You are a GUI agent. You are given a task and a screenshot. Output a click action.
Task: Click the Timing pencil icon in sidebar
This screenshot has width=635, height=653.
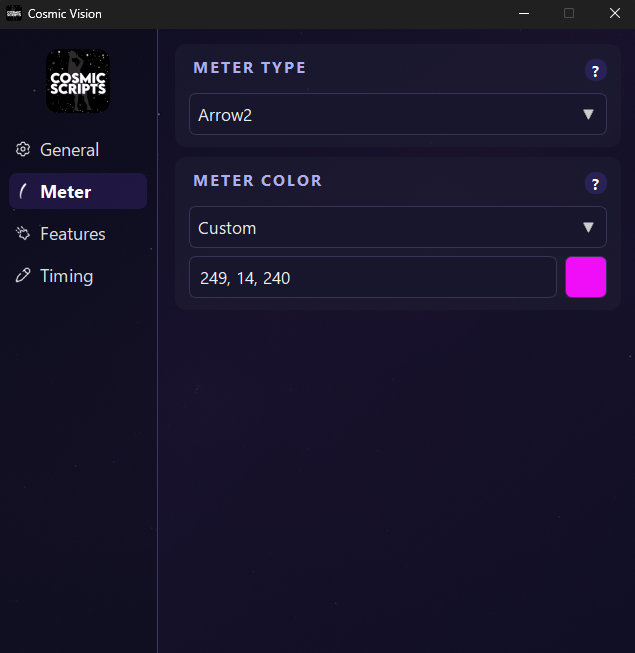(x=23, y=276)
